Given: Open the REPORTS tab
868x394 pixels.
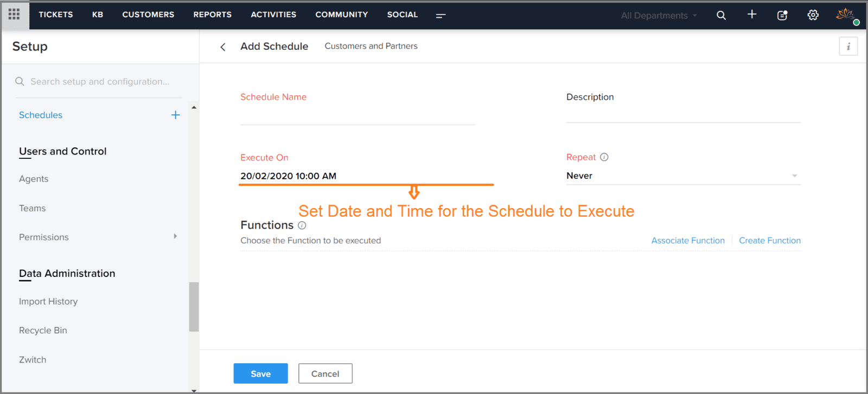Looking at the screenshot, I should (213, 15).
